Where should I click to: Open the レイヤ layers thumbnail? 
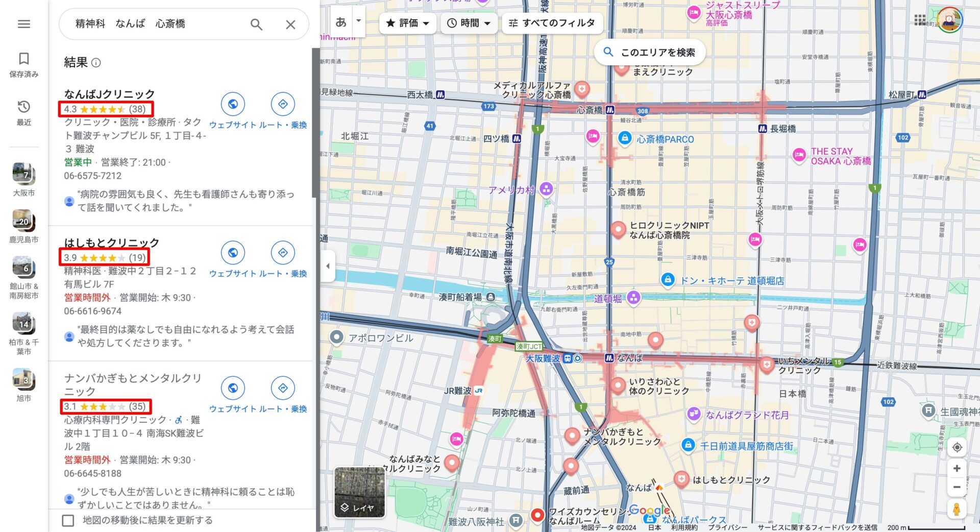(359, 492)
